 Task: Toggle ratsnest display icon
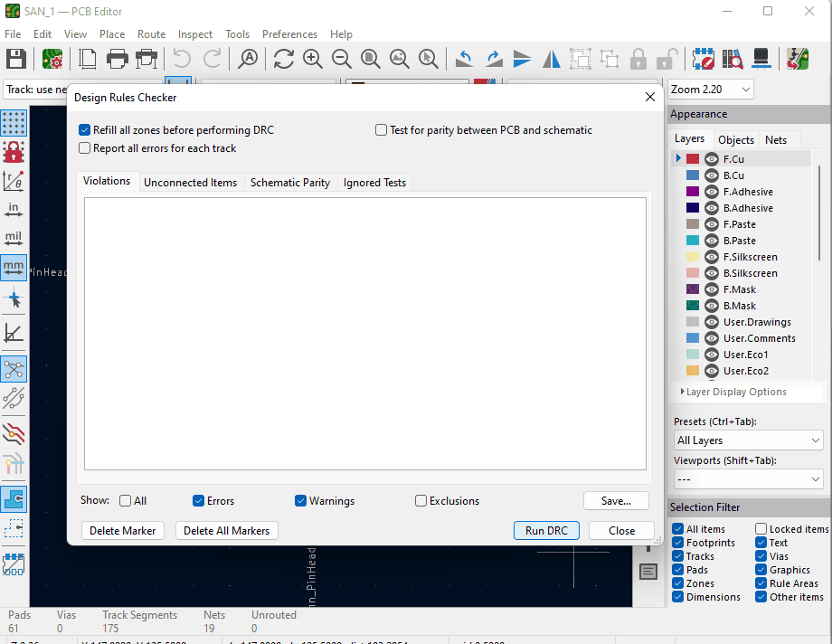click(x=14, y=369)
